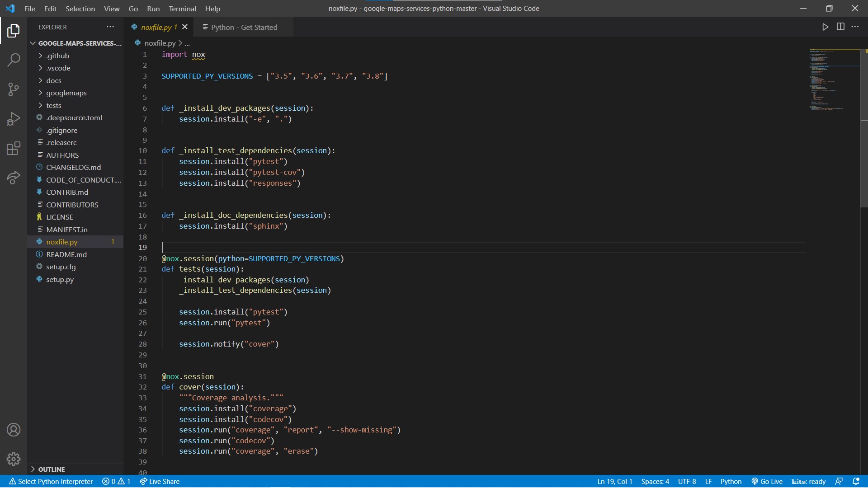Open the Accounts icon
Image resolution: width=868 pixels, height=488 pixels.
coord(14,430)
